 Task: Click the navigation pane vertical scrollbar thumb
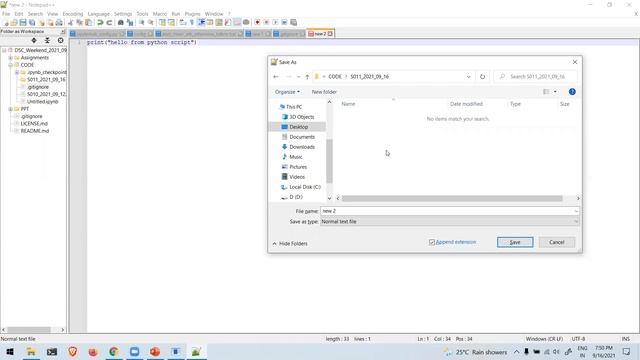329,161
